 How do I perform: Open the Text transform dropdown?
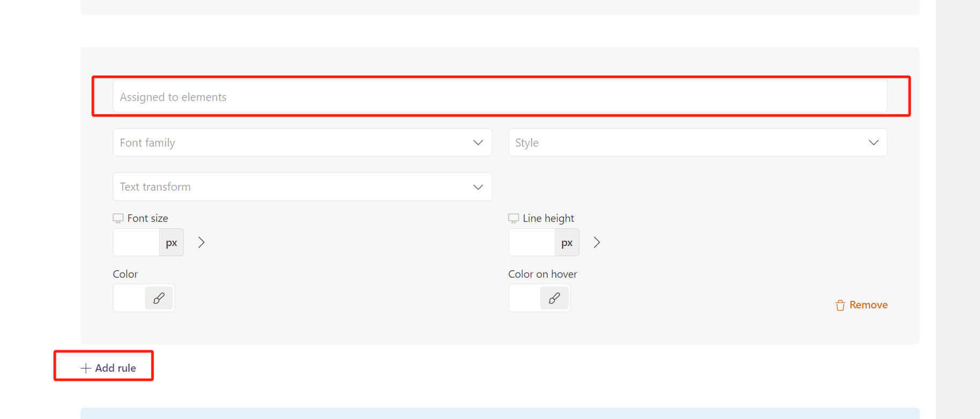302,187
